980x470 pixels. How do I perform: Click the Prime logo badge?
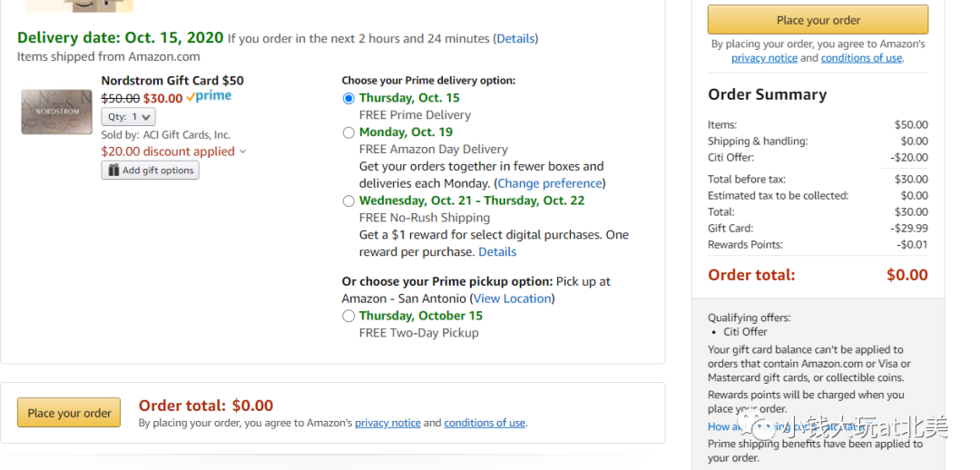pos(209,97)
